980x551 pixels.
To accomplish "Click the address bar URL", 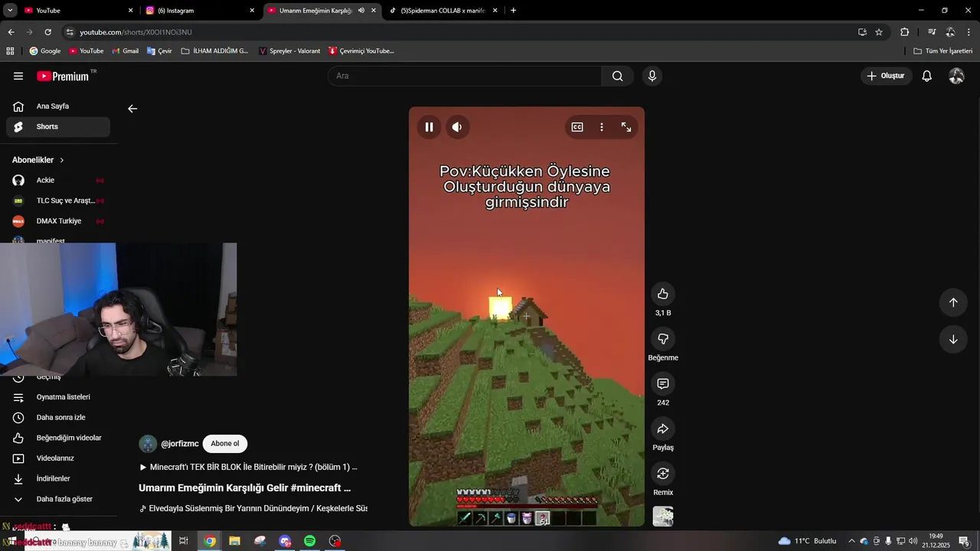I will [x=136, y=32].
